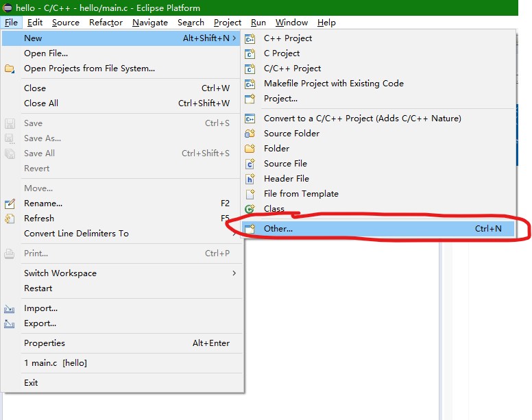This screenshot has width=532, height=420.
Task: Click the Convert to C/C++ Project icon
Action: click(x=250, y=119)
